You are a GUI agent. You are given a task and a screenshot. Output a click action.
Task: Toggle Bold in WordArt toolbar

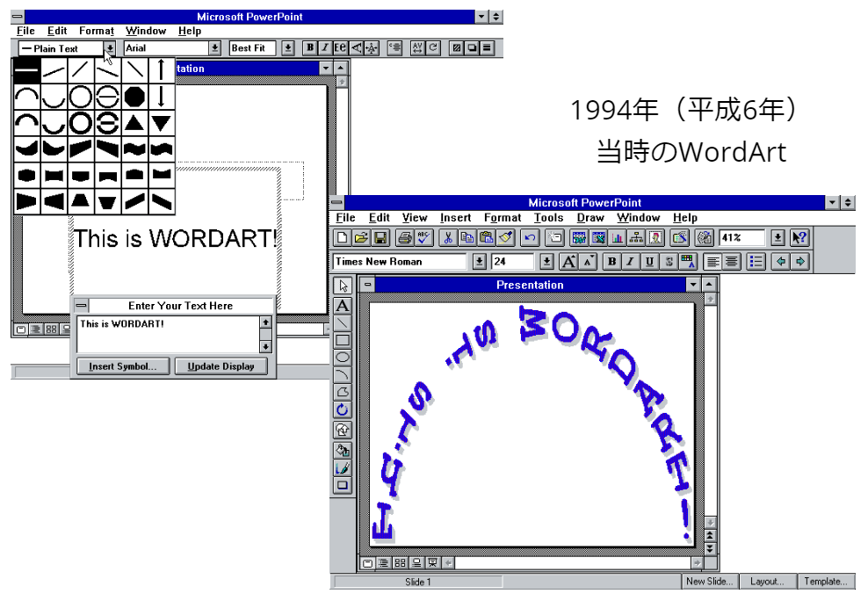pyautogui.click(x=310, y=48)
